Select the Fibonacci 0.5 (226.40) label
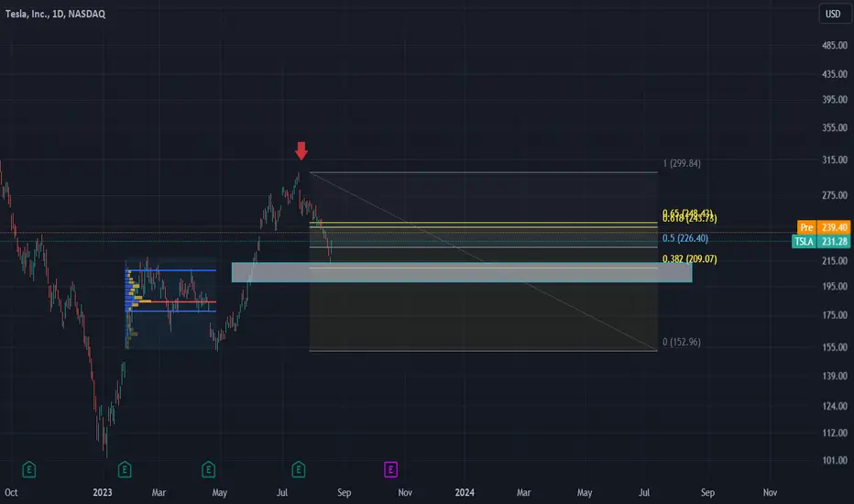This screenshot has height=504, width=854. tap(685, 238)
